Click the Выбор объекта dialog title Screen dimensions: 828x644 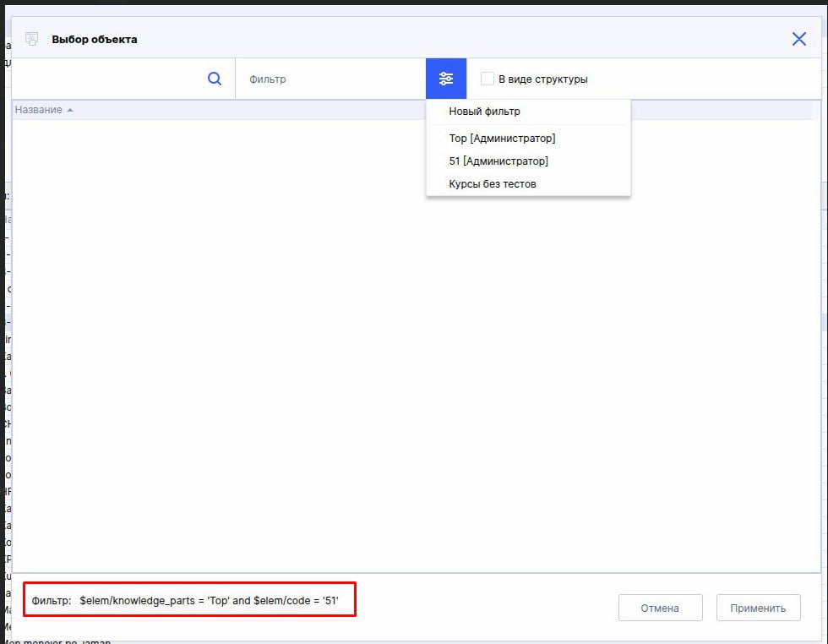click(x=95, y=39)
